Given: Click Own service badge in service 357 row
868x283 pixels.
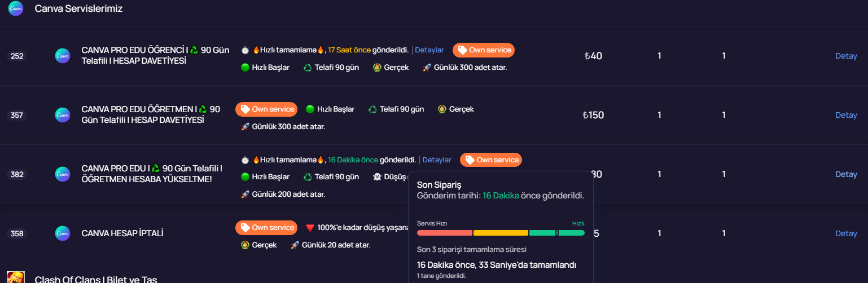Looking at the screenshot, I should coord(266,109).
